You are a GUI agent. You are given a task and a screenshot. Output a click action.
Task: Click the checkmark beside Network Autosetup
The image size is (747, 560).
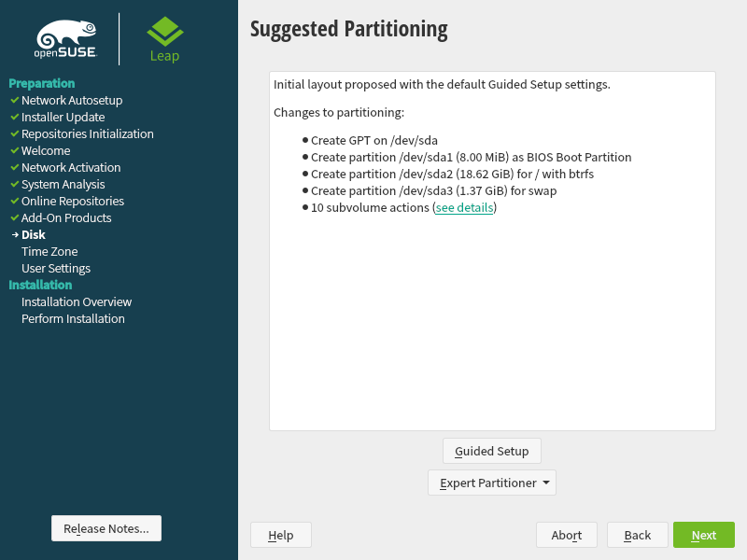point(14,100)
